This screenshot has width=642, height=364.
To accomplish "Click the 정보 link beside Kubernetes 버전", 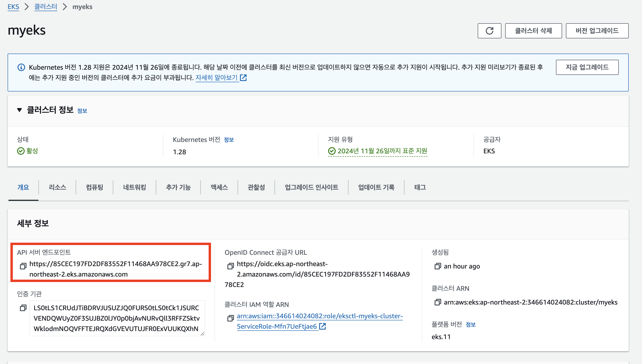I will [x=229, y=140].
